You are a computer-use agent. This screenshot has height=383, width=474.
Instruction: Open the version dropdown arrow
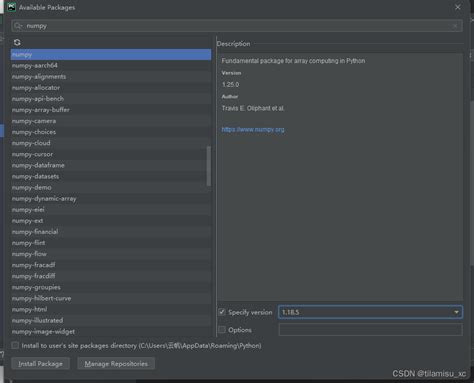pyautogui.click(x=456, y=312)
